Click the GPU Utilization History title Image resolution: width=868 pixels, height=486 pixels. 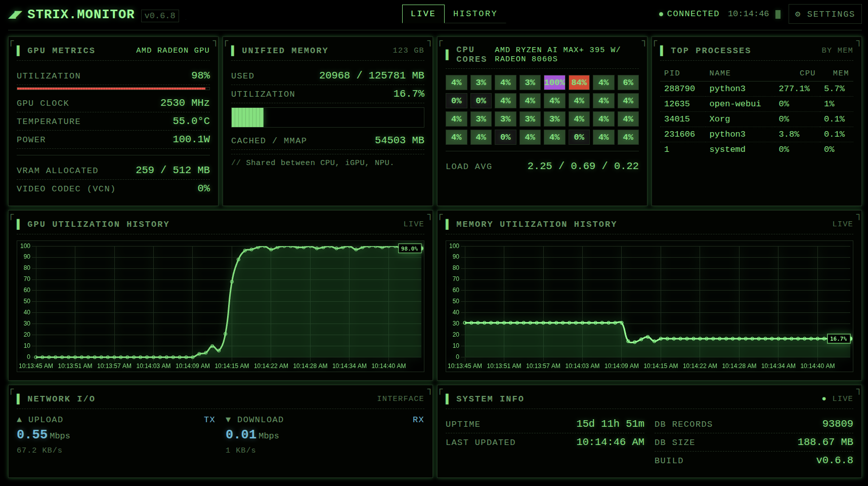tap(98, 224)
